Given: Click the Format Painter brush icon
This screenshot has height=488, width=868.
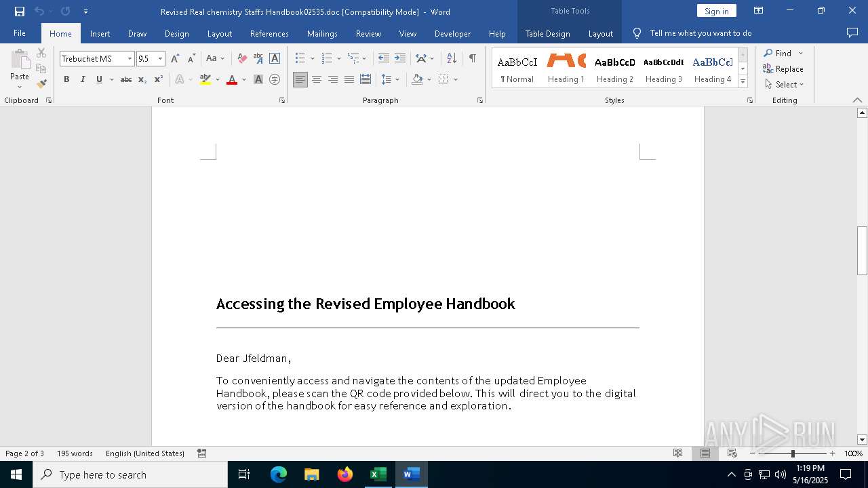Looking at the screenshot, I should tap(41, 84).
